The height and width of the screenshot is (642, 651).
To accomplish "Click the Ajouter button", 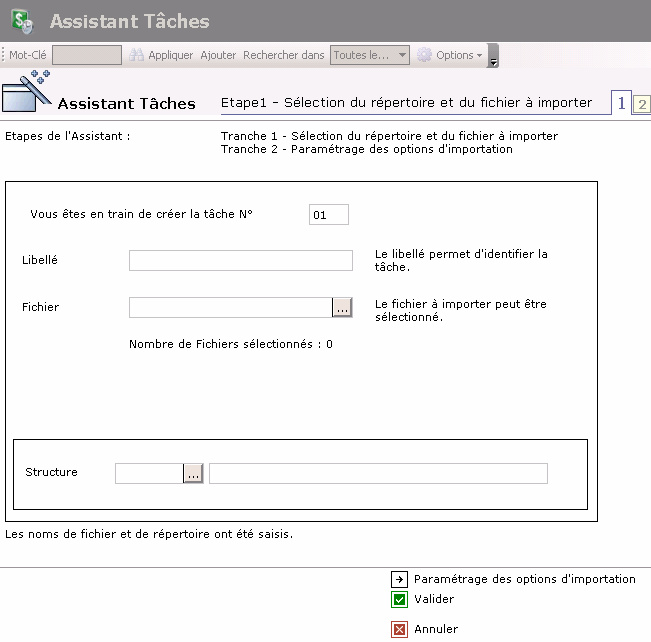I will click(218, 55).
